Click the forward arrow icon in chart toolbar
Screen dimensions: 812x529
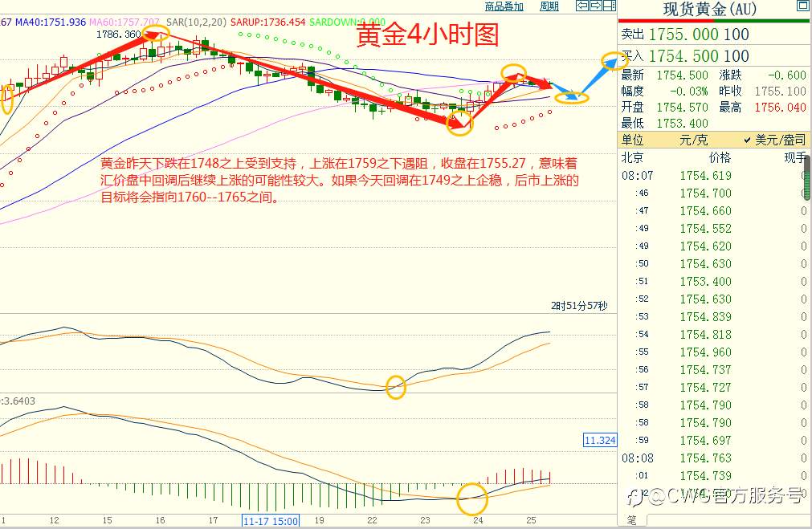pos(596,6)
